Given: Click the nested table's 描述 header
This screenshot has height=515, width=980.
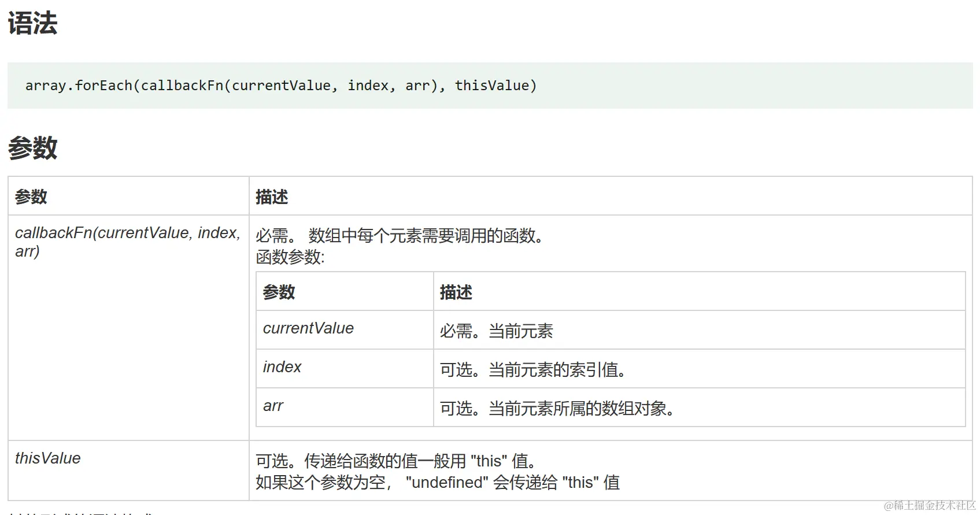Looking at the screenshot, I should click(x=456, y=292).
